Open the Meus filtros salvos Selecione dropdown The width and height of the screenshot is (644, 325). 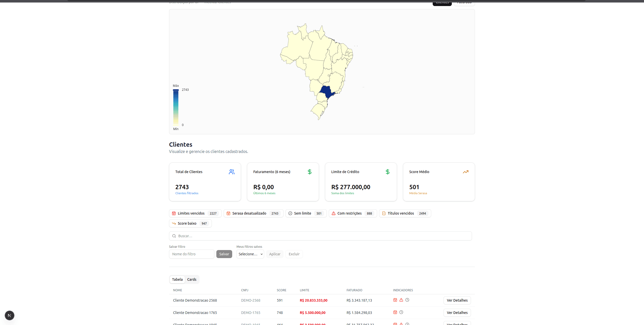(x=250, y=254)
